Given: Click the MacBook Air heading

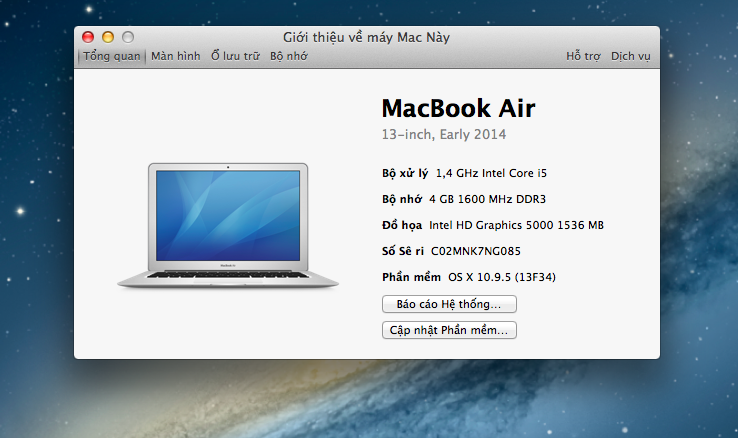Looking at the screenshot, I should pyautogui.click(x=458, y=108).
